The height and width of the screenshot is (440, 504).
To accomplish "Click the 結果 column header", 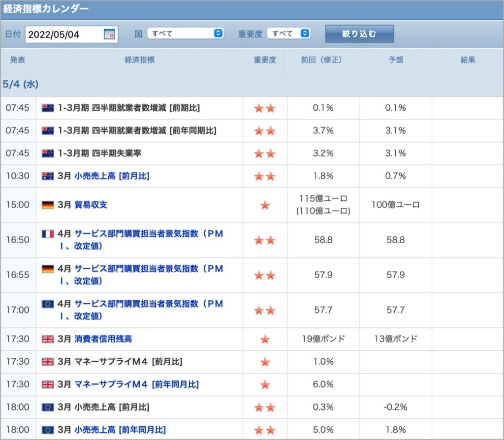I will point(468,60).
